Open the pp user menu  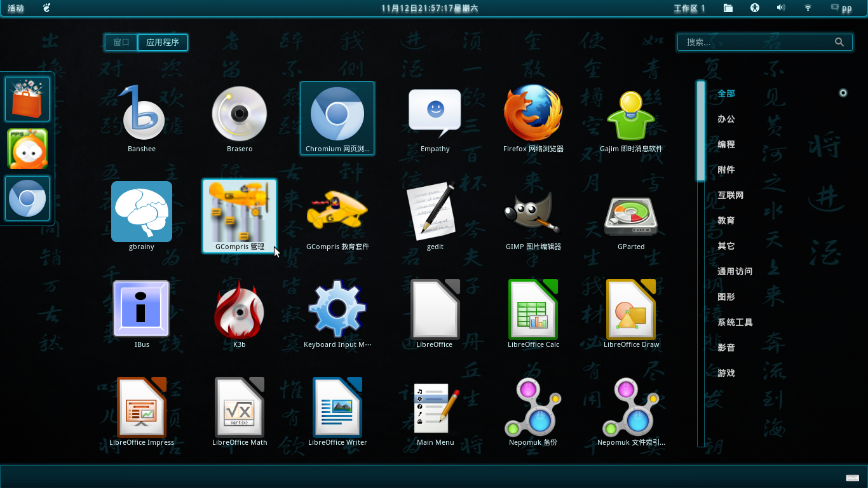tap(841, 8)
